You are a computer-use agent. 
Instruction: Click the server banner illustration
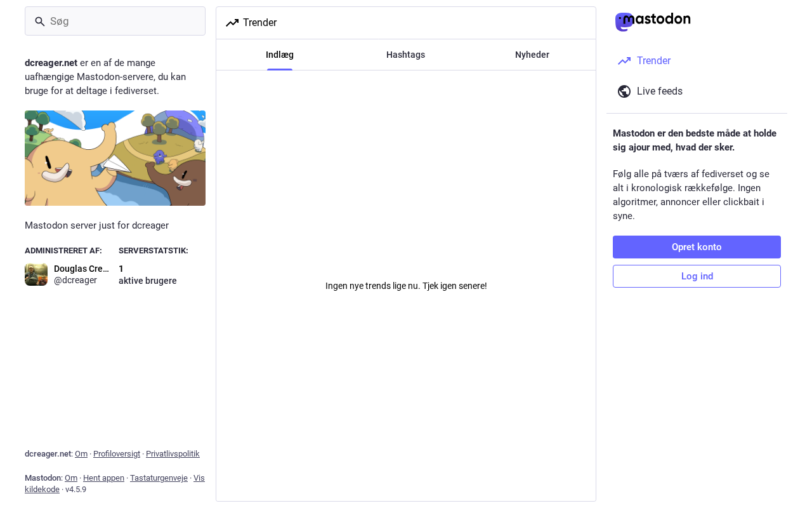coord(115,158)
